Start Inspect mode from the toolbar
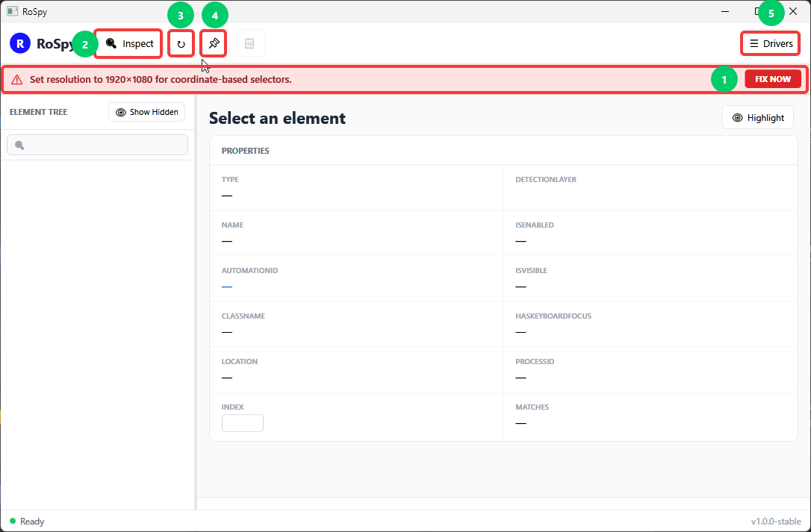The image size is (811, 532). 128,43
